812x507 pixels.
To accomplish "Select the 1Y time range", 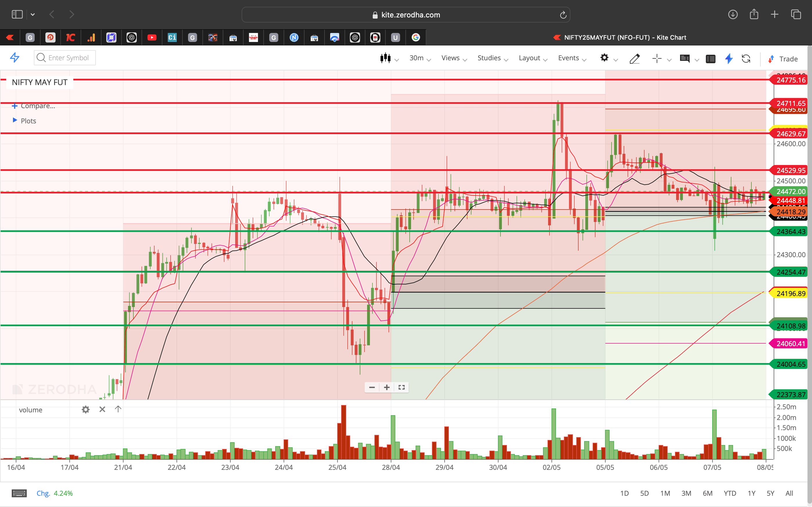I will [x=752, y=493].
